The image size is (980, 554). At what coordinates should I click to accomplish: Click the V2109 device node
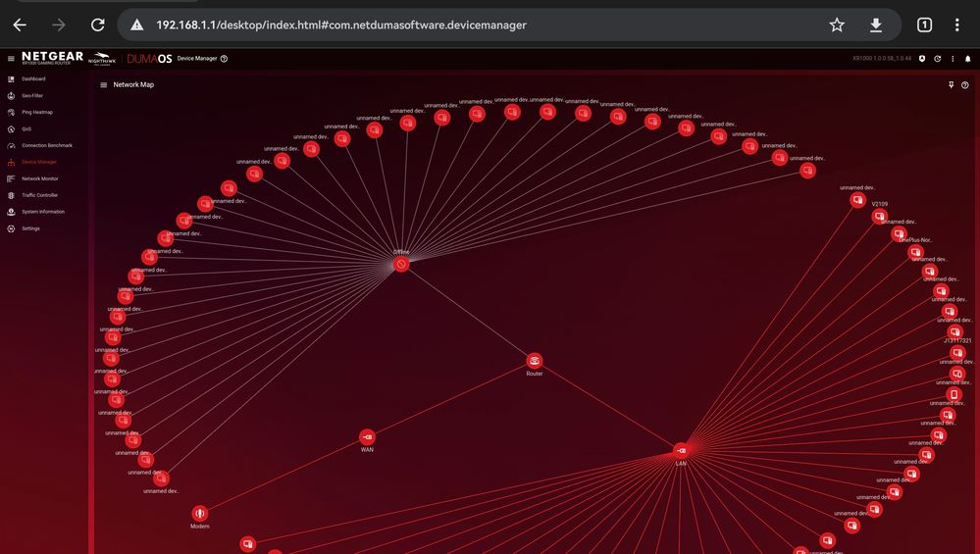[x=880, y=217]
